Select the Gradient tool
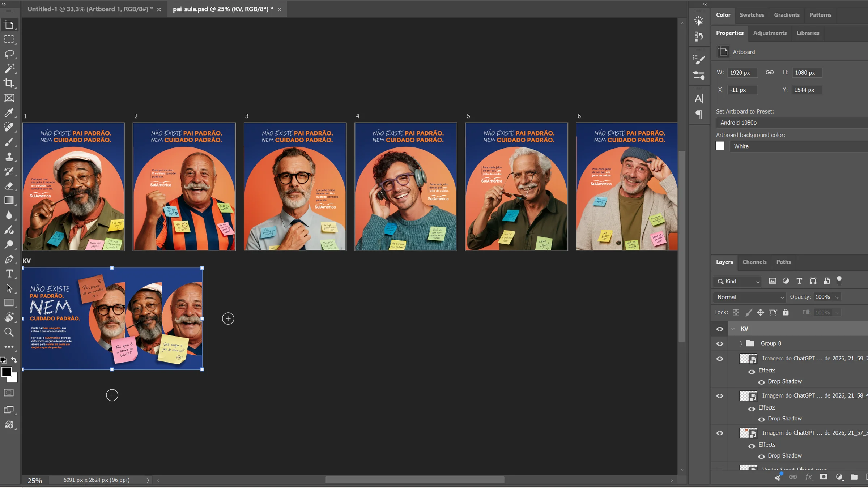The image size is (868, 488). click(x=9, y=200)
